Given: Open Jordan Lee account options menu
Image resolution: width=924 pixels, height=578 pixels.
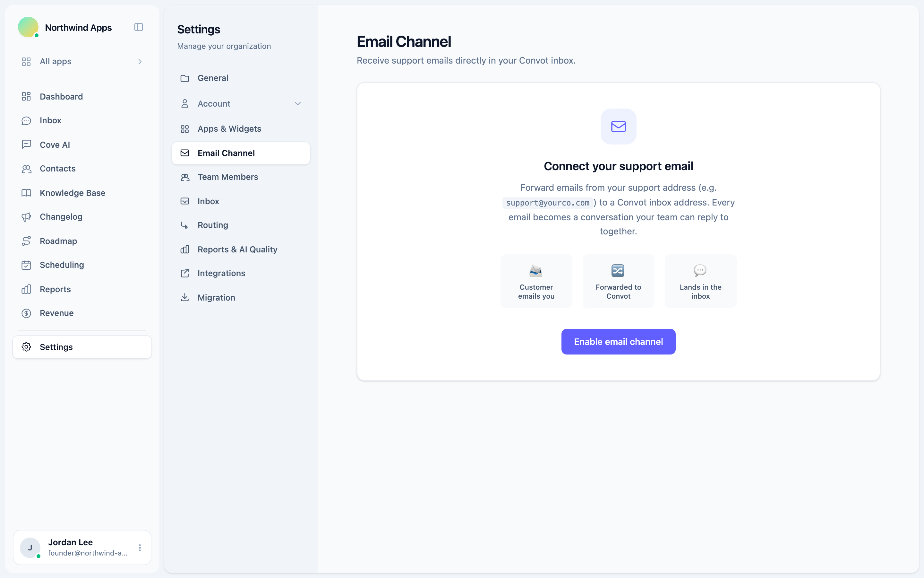Looking at the screenshot, I should tap(140, 548).
